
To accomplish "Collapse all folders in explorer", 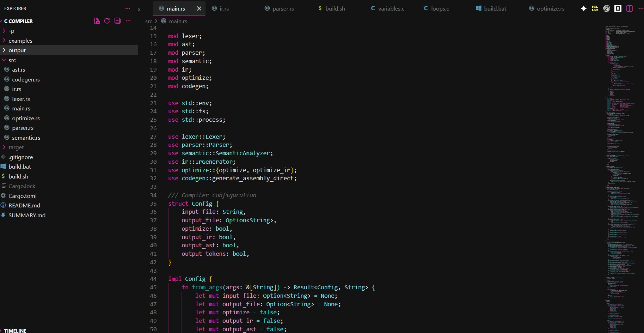I will (x=118, y=21).
